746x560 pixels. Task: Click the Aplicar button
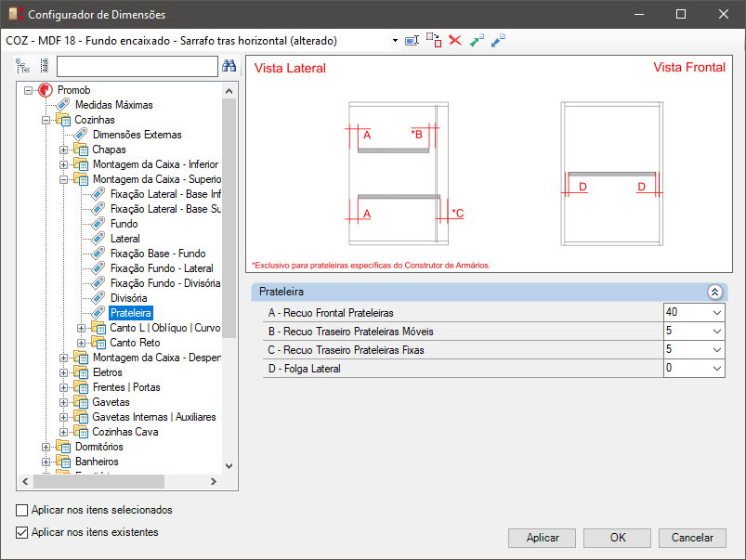point(542,538)
